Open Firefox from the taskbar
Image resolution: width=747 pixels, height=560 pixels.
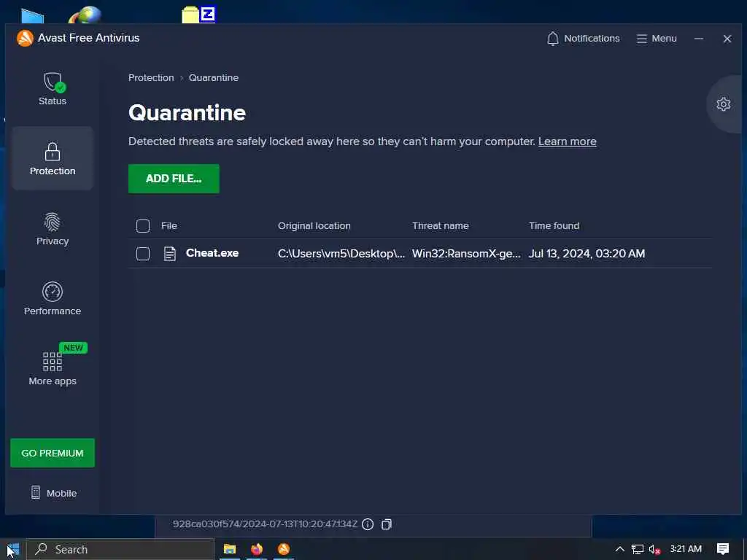pyautogui.click(x=256, y=549)
